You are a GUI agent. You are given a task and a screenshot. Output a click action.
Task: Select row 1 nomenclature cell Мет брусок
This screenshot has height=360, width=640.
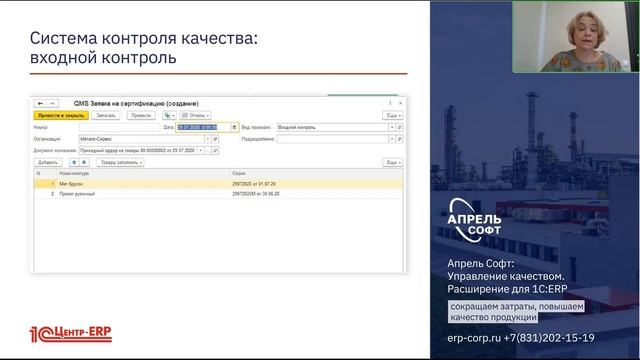144,184
